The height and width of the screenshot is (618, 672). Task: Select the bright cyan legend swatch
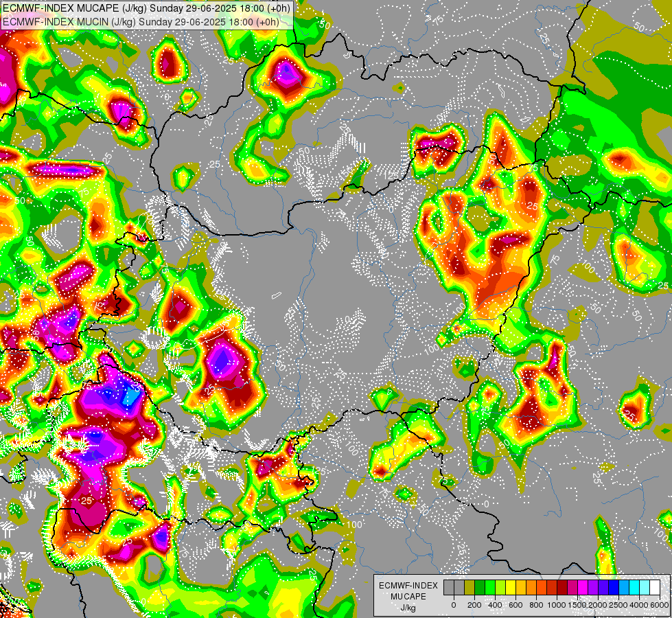pos(634,587)
